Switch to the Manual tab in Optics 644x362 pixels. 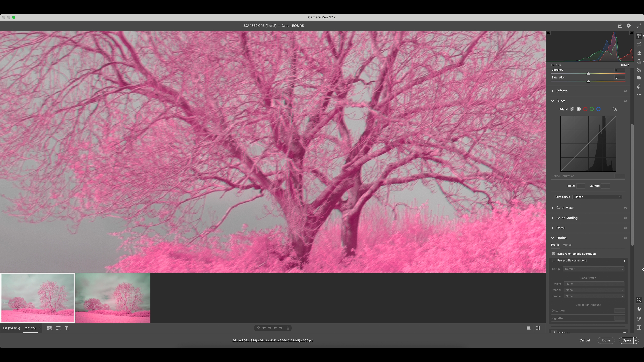567,245
